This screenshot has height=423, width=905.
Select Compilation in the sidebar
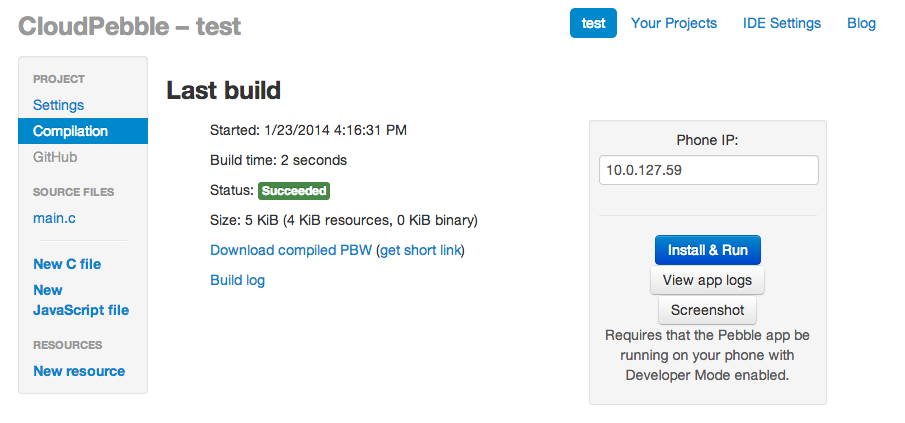[70, 131]
